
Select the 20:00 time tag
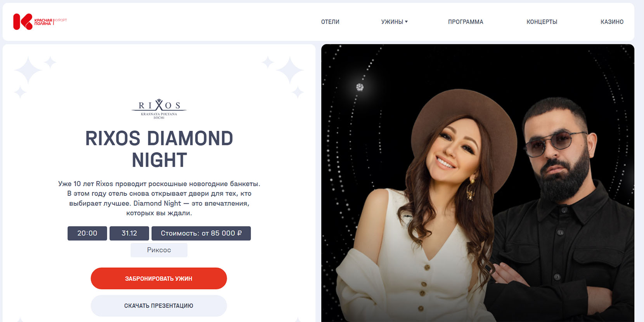tap(87, 233)
